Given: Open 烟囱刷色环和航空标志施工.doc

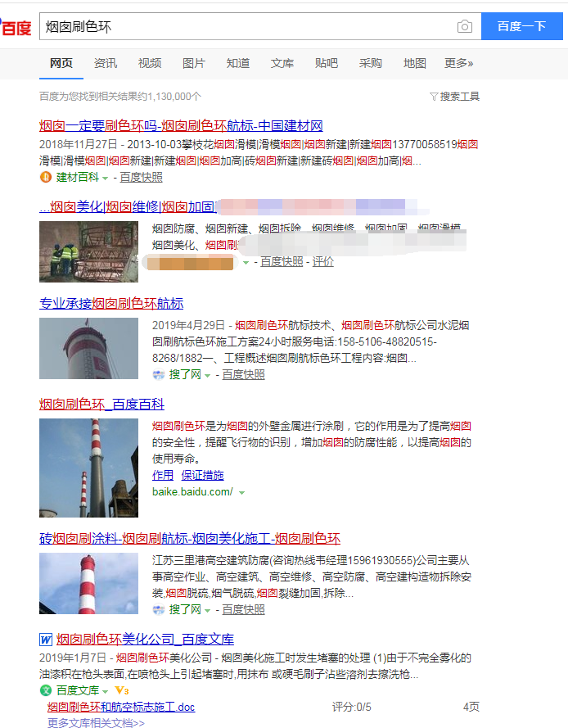Looking at the screenshot, I should (120, 707).
